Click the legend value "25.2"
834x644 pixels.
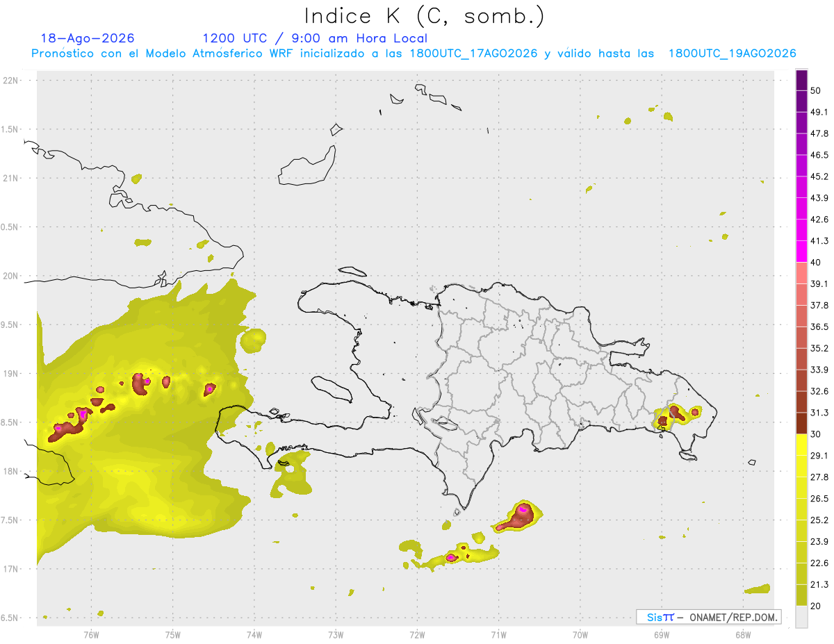click(x=819, y=520)
